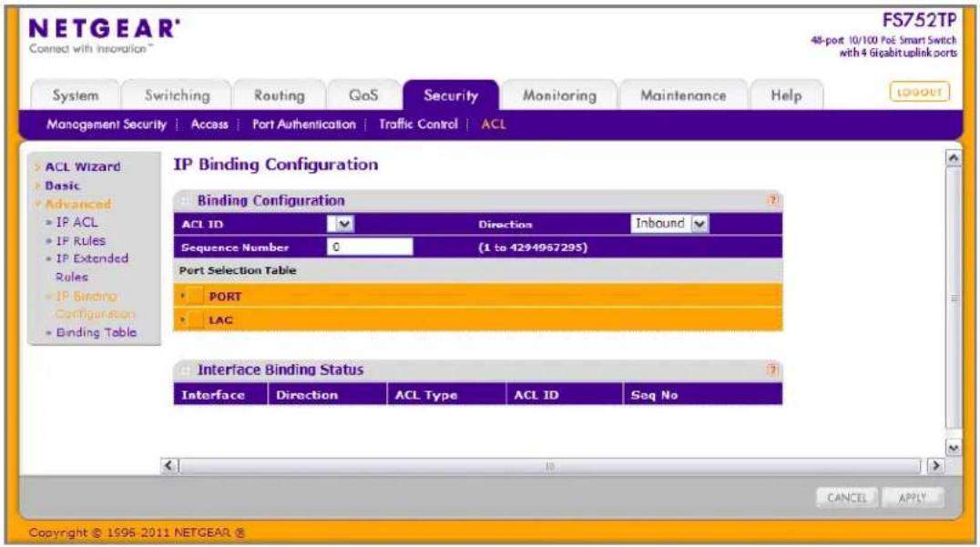Open help icon for Interface Binding Status
This screenshot has width=980, height=547.
coord(772,370)
